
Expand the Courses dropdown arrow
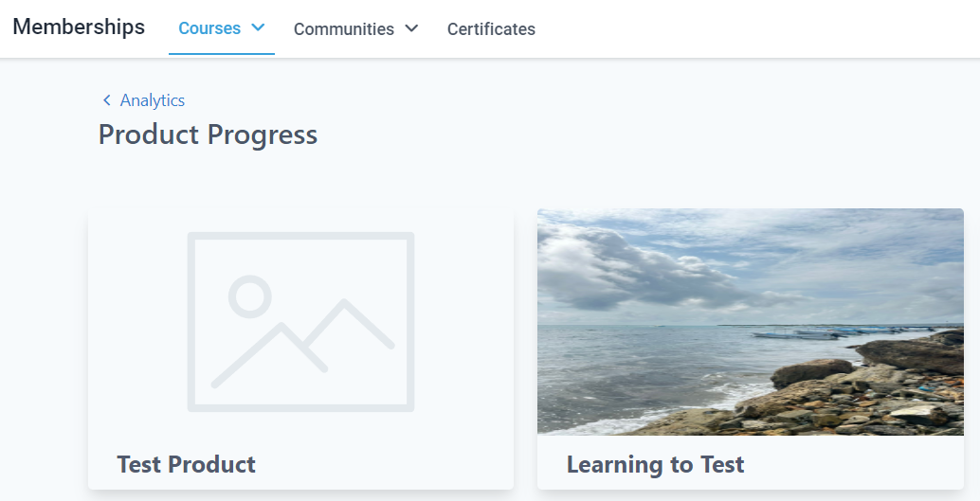[258, 28]
